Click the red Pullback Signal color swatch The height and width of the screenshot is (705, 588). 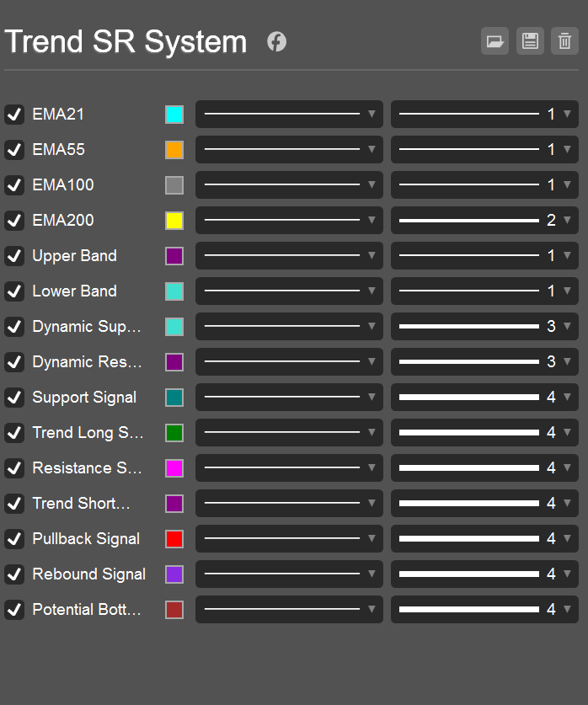click(174, 539)
